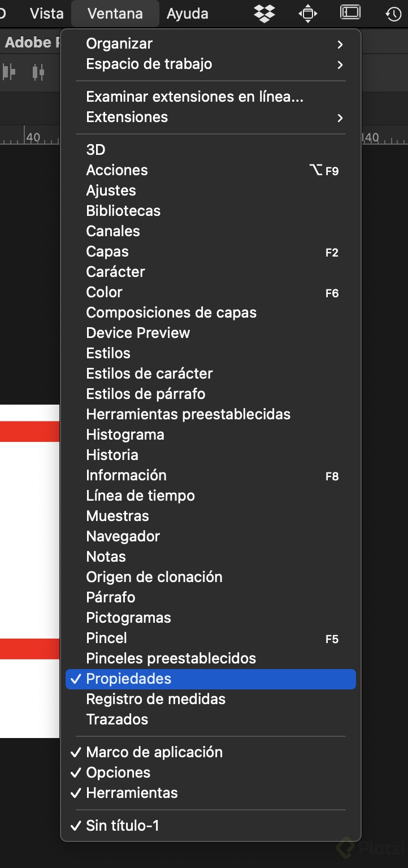
Task: Toggle the Herramientas panel visibility
Action: (x=132, y=793)
